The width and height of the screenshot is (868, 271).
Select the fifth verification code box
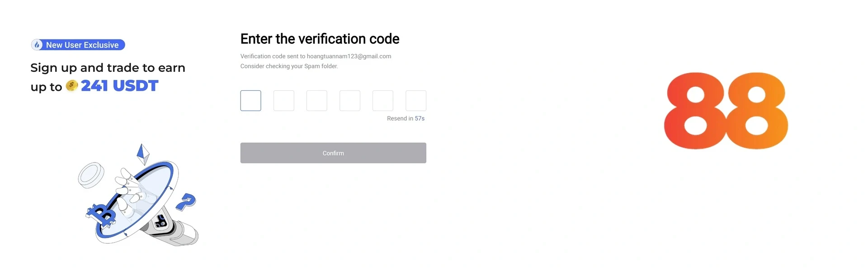383,101
